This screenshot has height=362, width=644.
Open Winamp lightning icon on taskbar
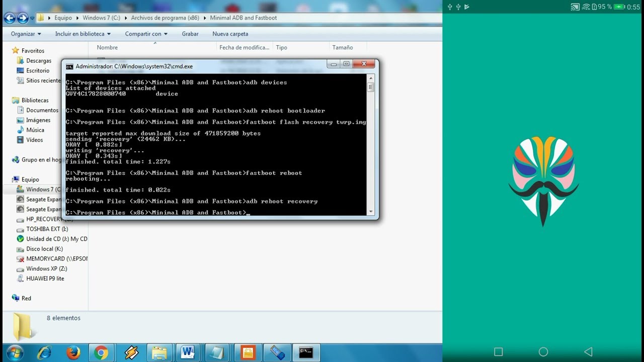coord(131,353)
